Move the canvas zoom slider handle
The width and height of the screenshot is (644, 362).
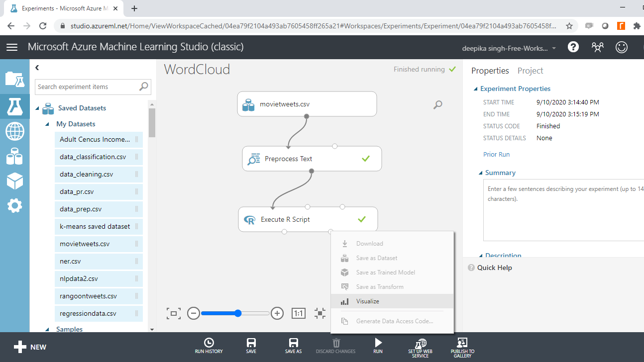238,313
